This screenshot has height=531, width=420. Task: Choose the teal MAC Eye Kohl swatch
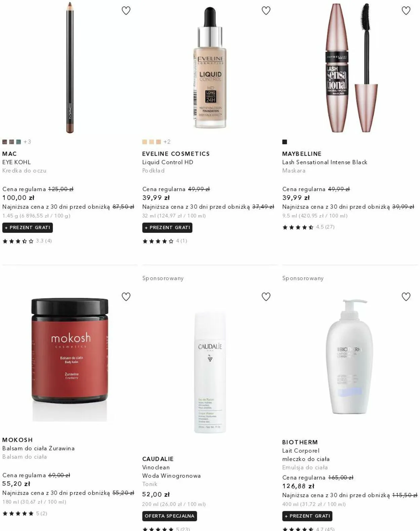[x=18, y=142]
